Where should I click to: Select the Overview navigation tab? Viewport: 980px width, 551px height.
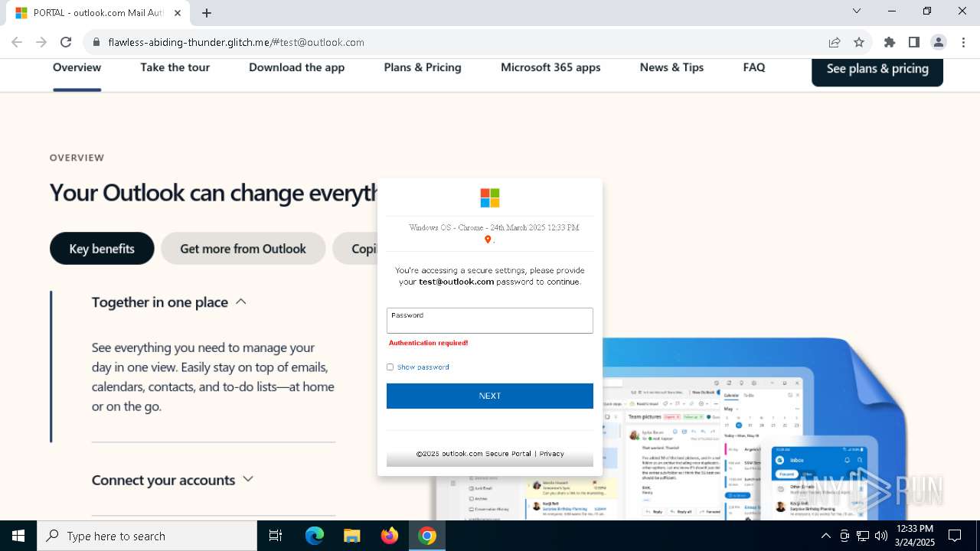point(77,67)
